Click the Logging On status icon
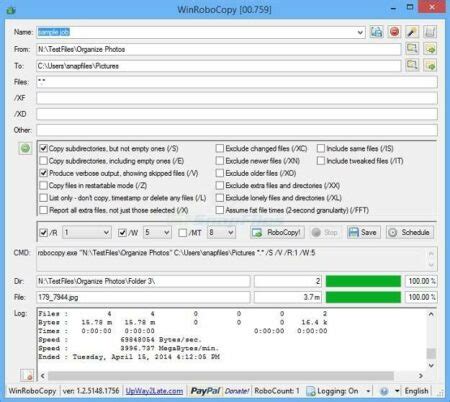The image size is (450, 402). [311, 391]
